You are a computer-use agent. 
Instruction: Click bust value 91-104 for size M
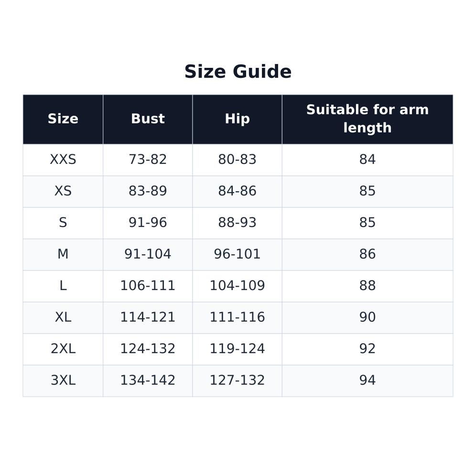[148, 254]
